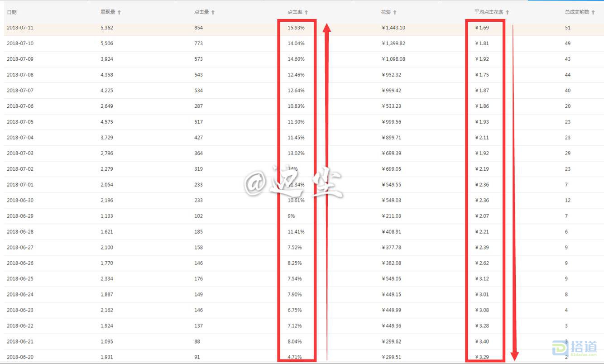Click the click rate 14.60%
Viewport: 604px width, 364px height.
coord(296,59)
